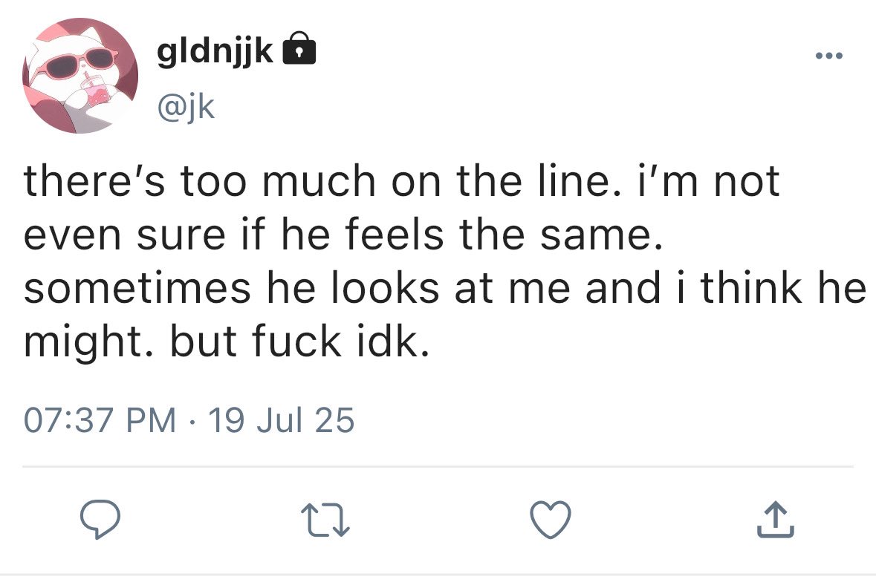Click the divider line under the timestamp
Image resolution: width=876 pixels, height=588 pixels.
[x=438, y=467]
